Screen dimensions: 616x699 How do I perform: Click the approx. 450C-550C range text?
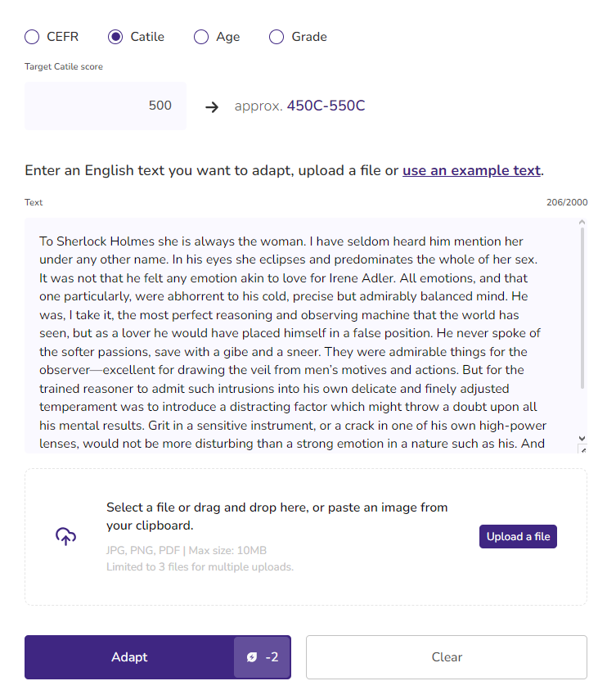click(x=299, y=106)
